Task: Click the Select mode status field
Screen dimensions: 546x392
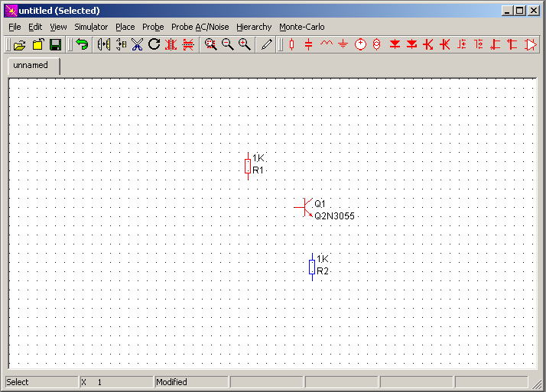Action: 41,382
